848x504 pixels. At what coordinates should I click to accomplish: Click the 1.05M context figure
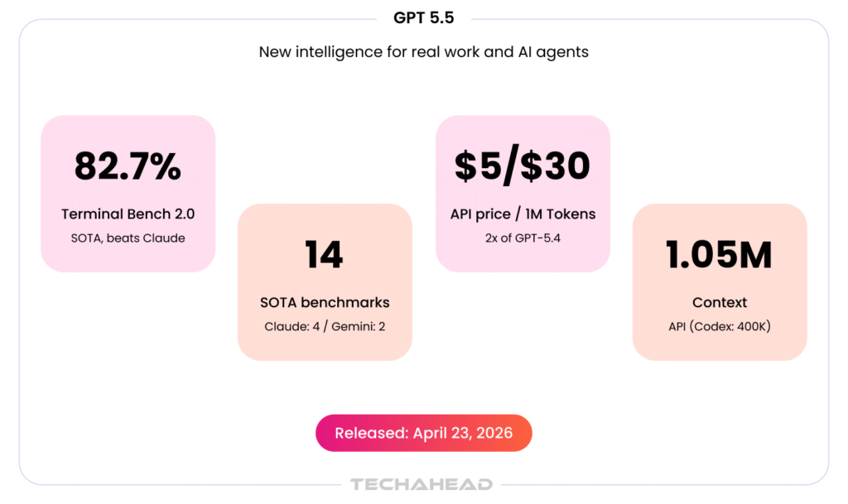[x=720, y=254]
